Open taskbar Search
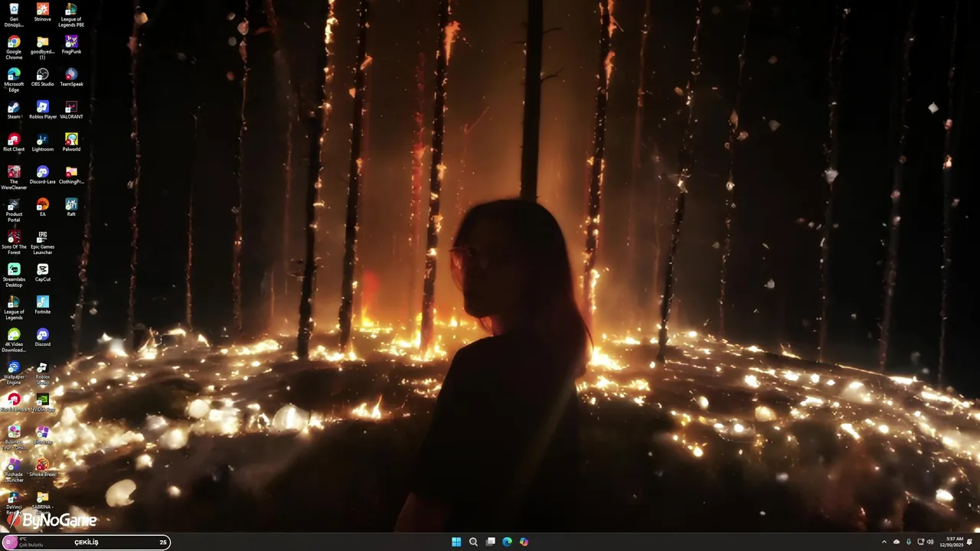Screen dimensions: 980x551 pyautogui.click(x=473, y=542)
